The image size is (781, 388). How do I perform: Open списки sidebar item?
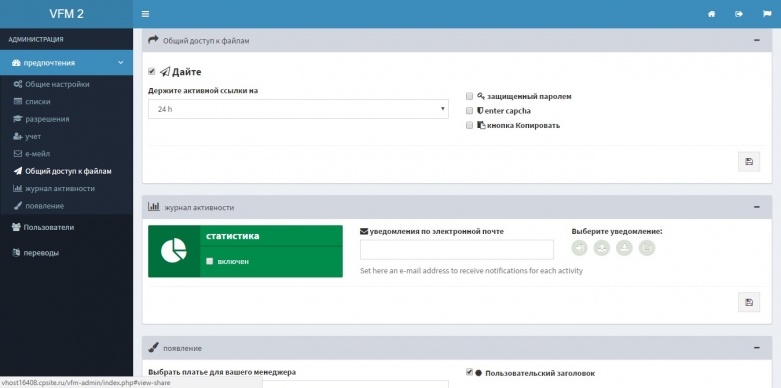coord(38,102)
